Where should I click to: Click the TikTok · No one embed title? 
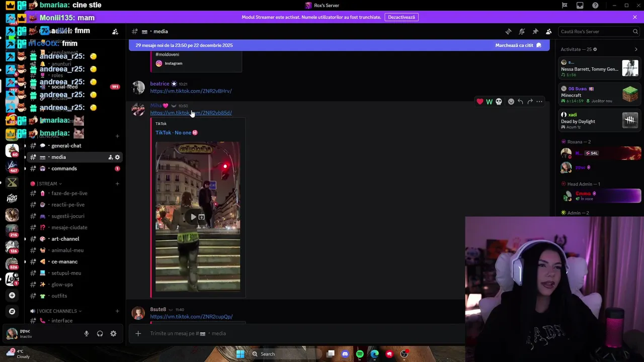coord(177,133)
